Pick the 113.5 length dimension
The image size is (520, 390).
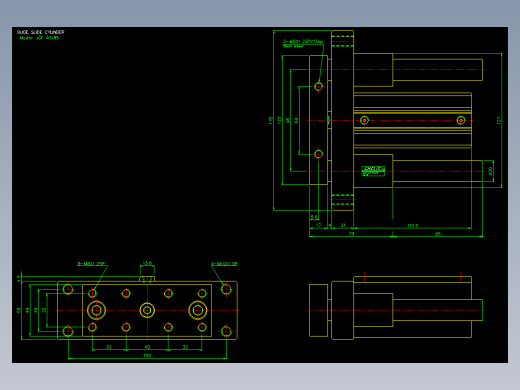[x=412, y=226]
